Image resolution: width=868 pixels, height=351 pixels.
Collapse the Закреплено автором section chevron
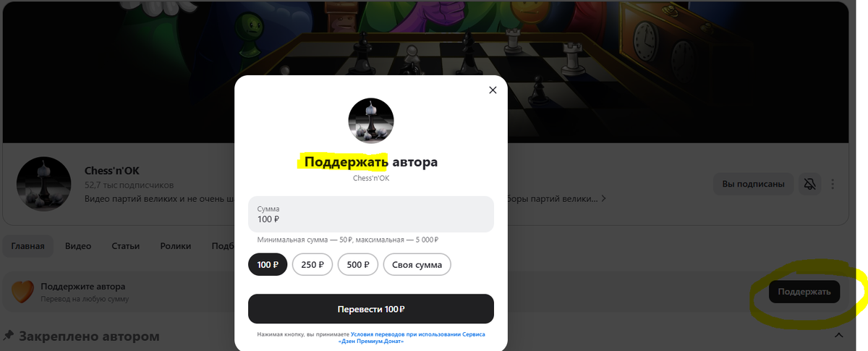click(839, 336)
